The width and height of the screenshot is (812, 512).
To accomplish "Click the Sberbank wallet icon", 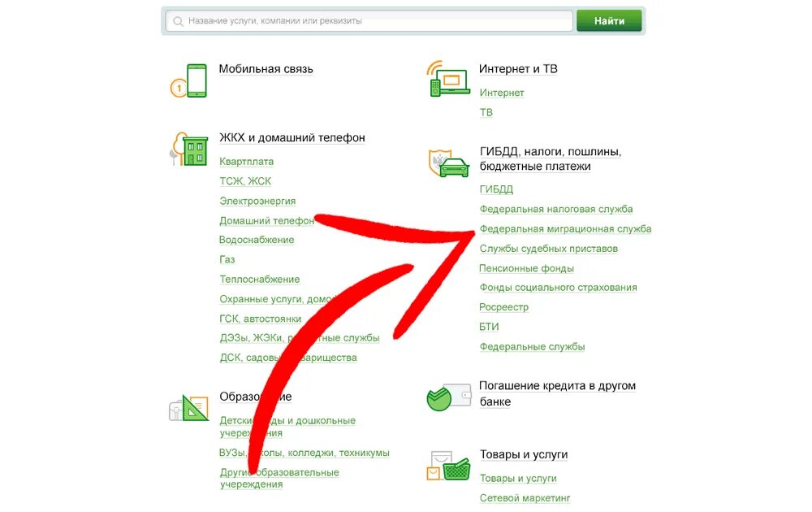I will tap(448, 397).
